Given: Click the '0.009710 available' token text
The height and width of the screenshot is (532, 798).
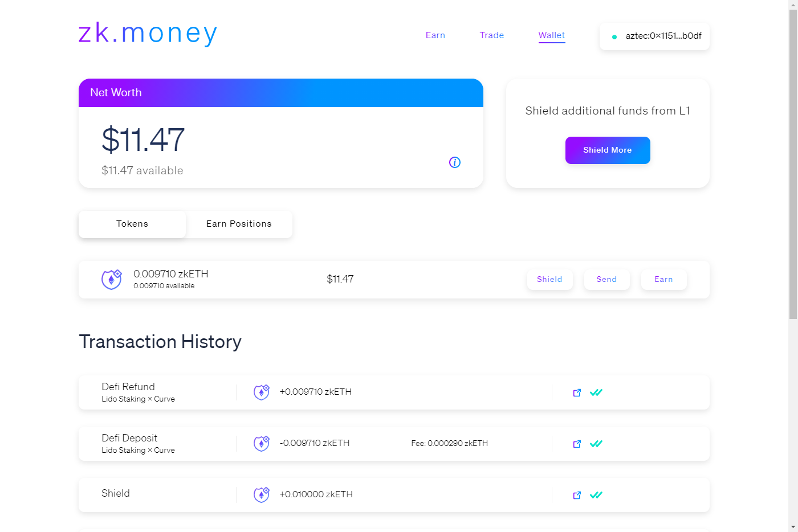Looking at the screenshot, I should pos(164,286).
